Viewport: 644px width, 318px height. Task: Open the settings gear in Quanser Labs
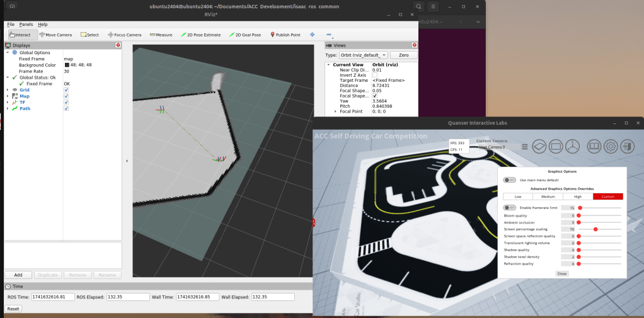click(x=610, y=146)
